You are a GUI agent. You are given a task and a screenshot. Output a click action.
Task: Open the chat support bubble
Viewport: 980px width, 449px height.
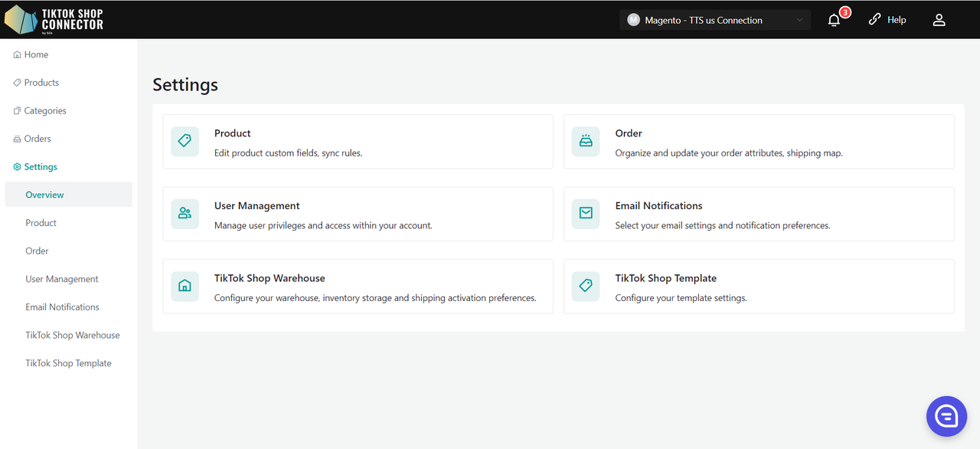coord(946,416)
